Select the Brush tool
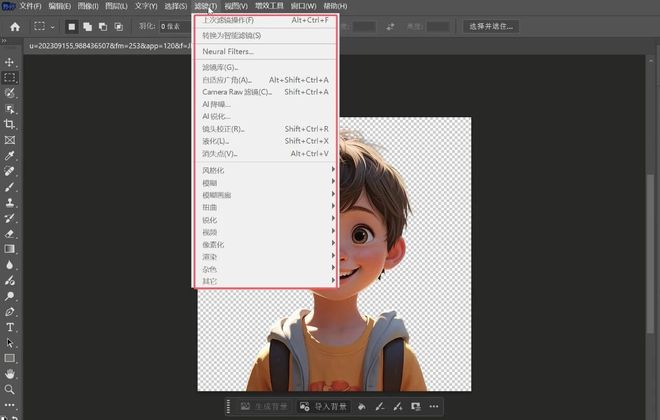The width and height of the screenshot is (660, 420). tap(9, 187)
